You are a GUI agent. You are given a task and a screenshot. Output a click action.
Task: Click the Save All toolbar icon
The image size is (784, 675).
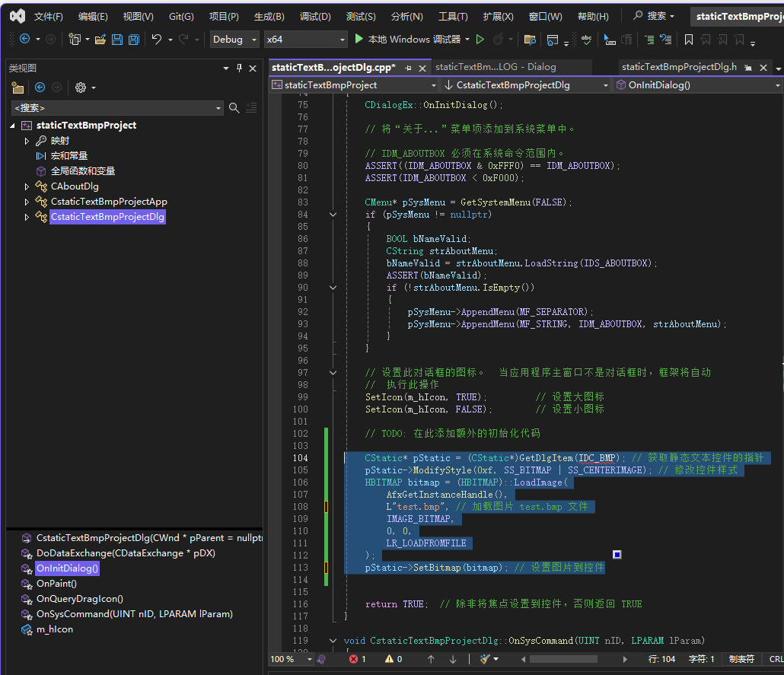[134, 40]
